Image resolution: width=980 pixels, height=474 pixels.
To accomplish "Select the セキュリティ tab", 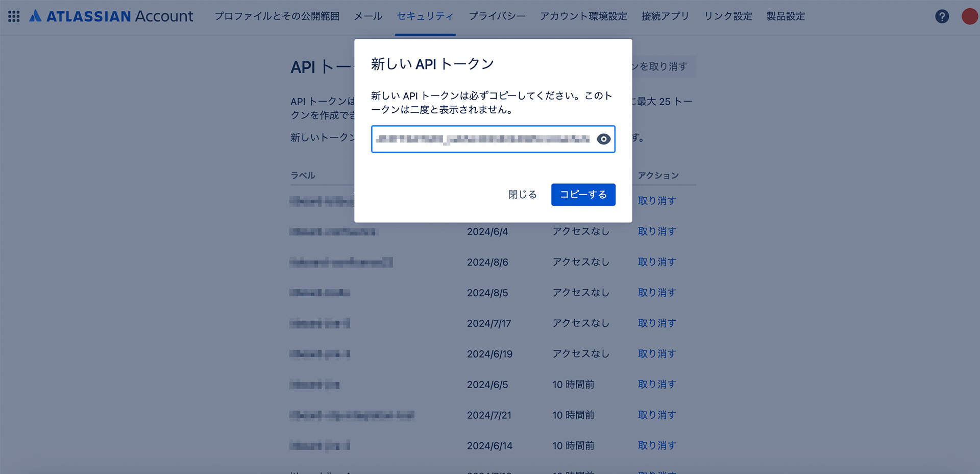I will point(425,16).
